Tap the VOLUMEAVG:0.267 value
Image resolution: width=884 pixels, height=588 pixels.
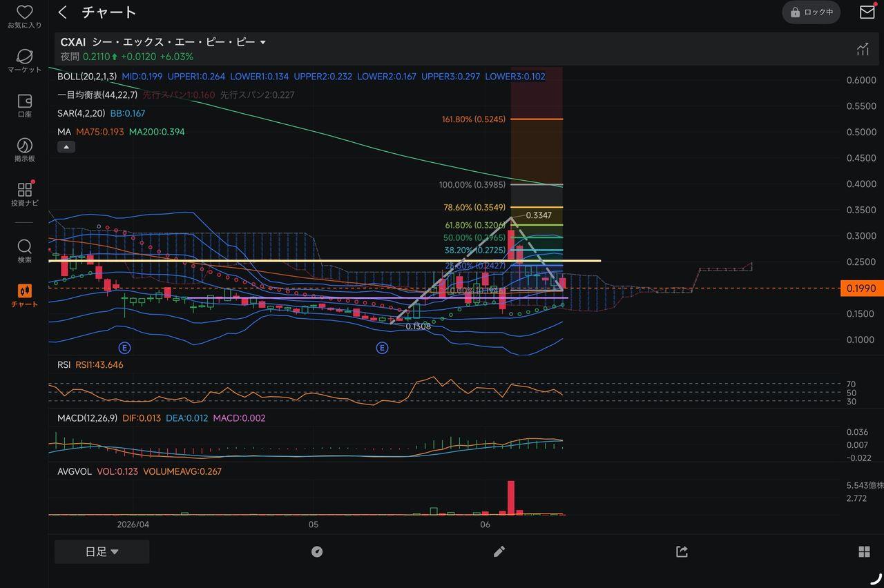point(182,471)
